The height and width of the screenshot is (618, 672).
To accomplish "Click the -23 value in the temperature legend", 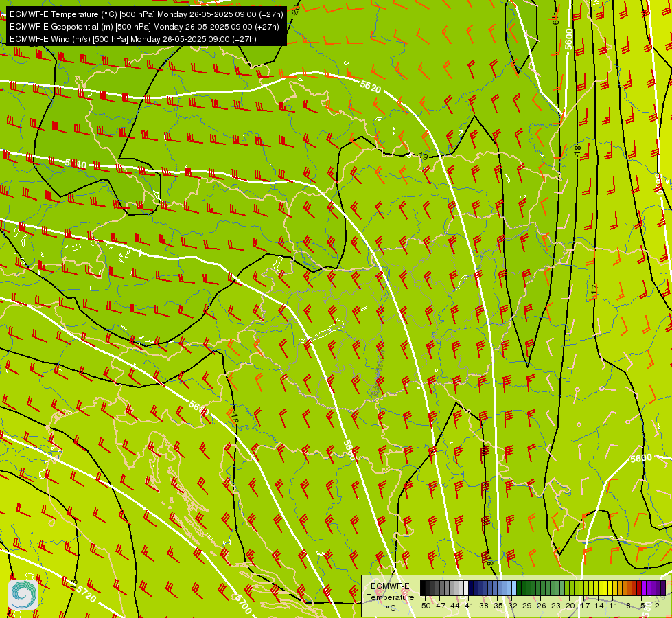I will [555, 606].
